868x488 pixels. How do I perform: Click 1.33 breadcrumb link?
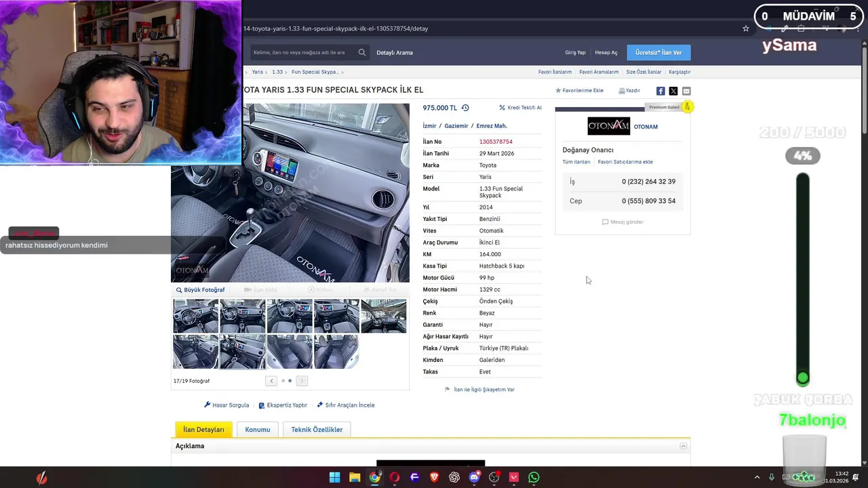coord(277,72)
